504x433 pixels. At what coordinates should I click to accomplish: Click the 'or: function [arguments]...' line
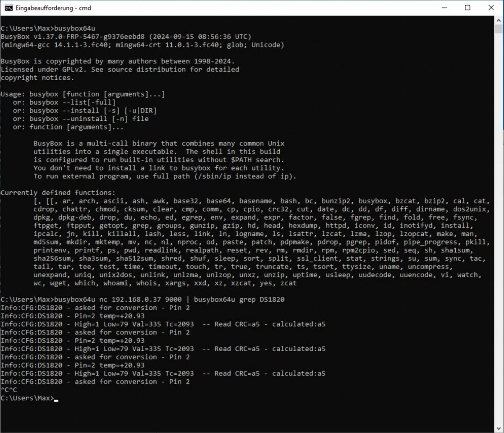[x=68, y=127]
